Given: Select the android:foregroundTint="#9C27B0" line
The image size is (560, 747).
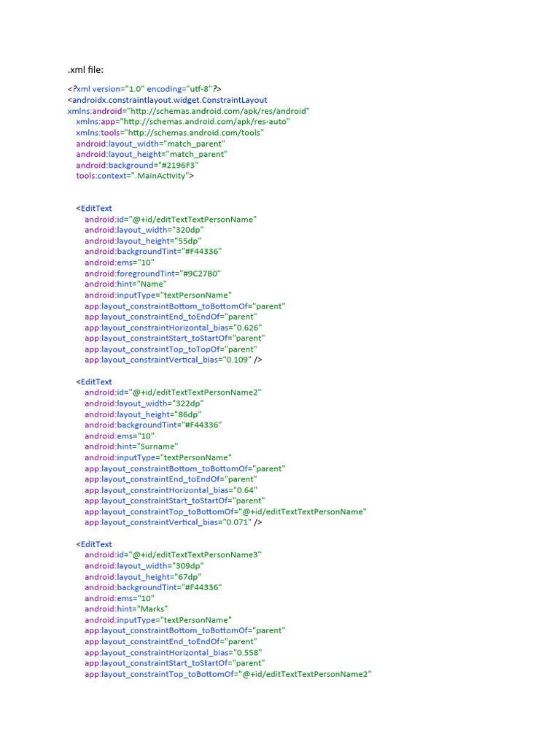Looking at the screenshot, I should (153, 274).
